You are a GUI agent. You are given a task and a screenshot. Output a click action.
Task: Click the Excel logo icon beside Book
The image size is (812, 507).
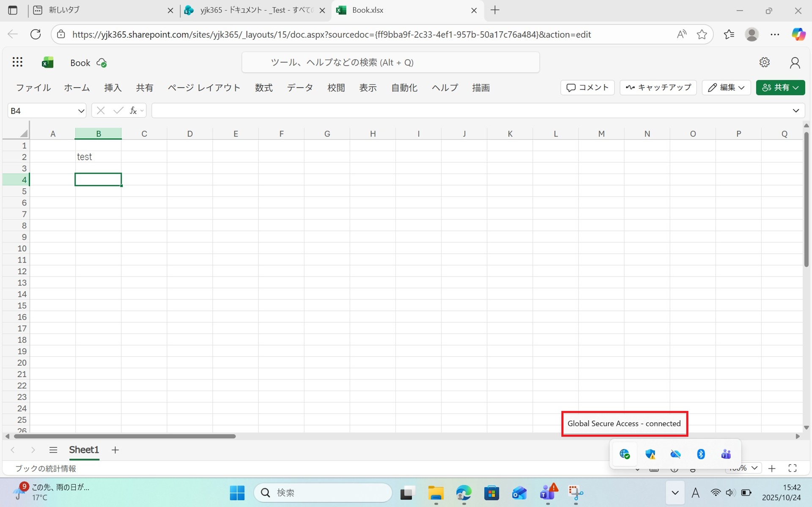coord(47,63)
